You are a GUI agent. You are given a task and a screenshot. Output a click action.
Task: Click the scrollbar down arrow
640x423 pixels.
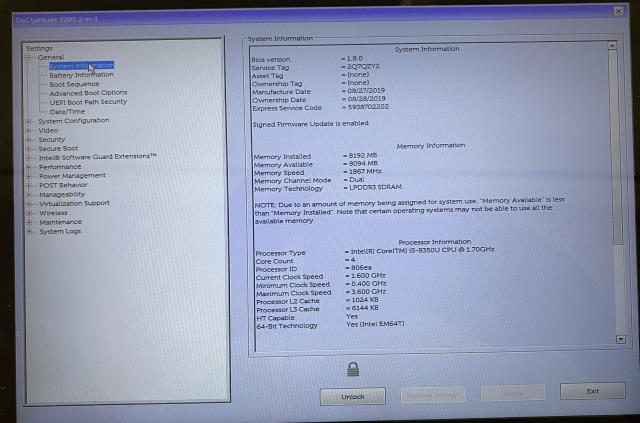pyautogui.click(x=621, y=339)
